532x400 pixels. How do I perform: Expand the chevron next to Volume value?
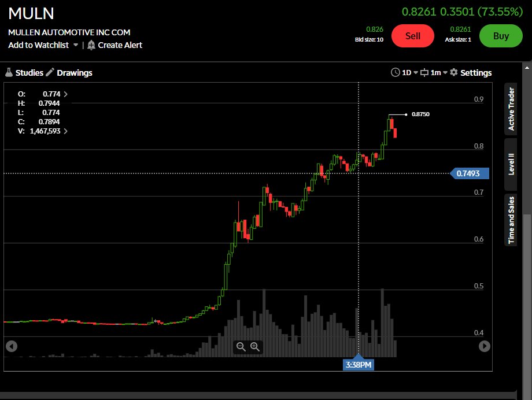[65, 131]
